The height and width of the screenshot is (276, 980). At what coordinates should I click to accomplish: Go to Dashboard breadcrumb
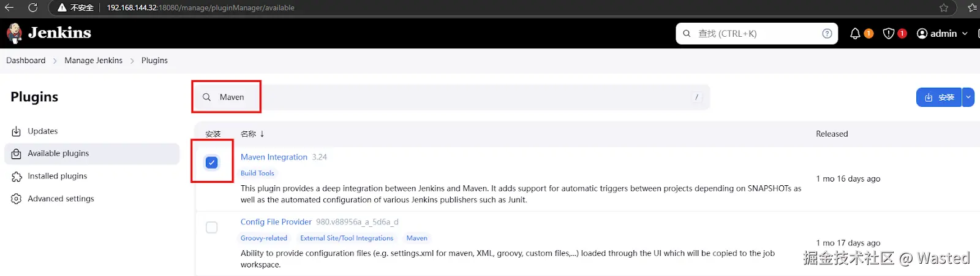(x=26, y=61)
